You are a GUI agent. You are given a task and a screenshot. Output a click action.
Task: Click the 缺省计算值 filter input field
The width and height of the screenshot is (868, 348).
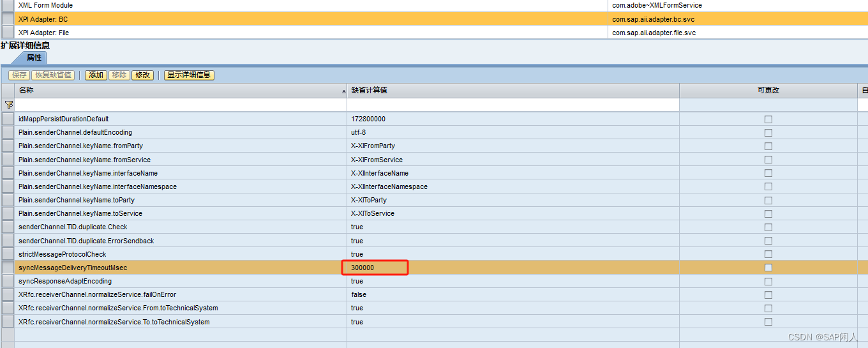click(x=513, y=104)
